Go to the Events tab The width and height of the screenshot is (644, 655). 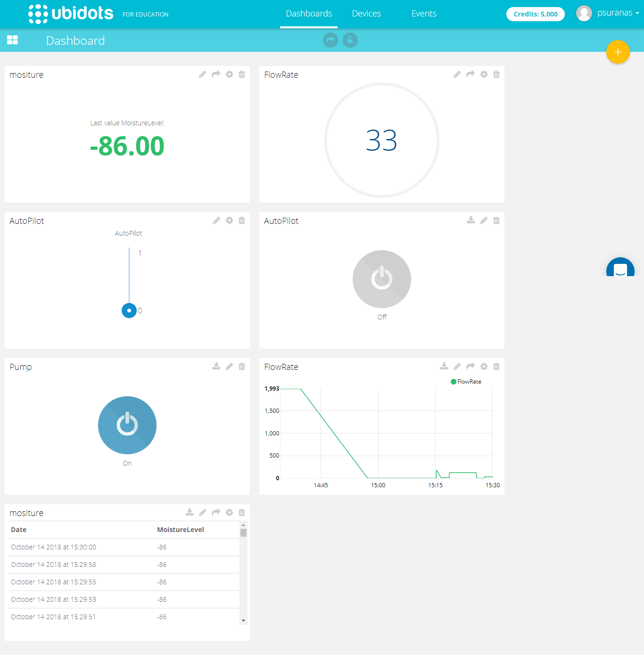click(x=424, y=14)
